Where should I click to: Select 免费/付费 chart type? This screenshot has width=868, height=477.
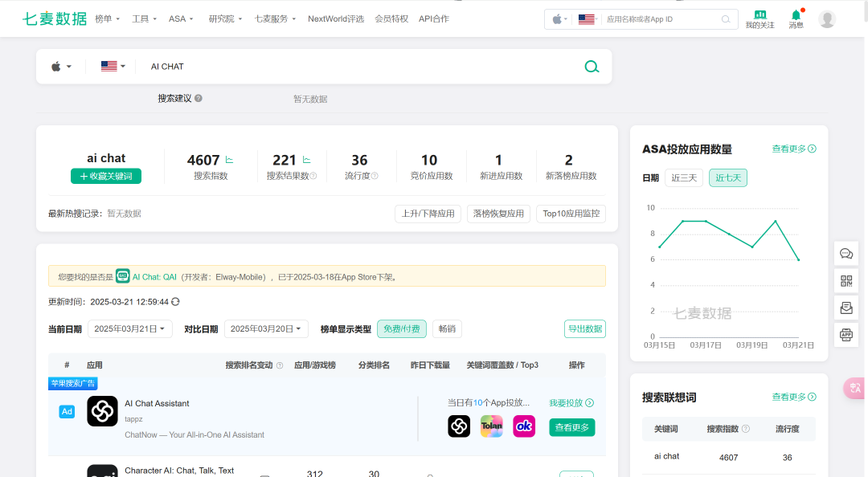coord(402,328)
